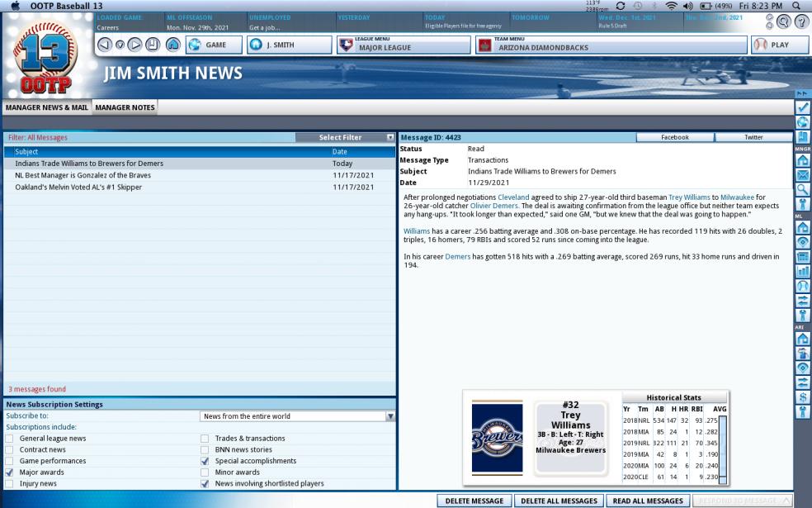Toggle the Injury news checkbox
This screenshot has width=812, height=508.
pyautogui.click(x=9, y=484)
